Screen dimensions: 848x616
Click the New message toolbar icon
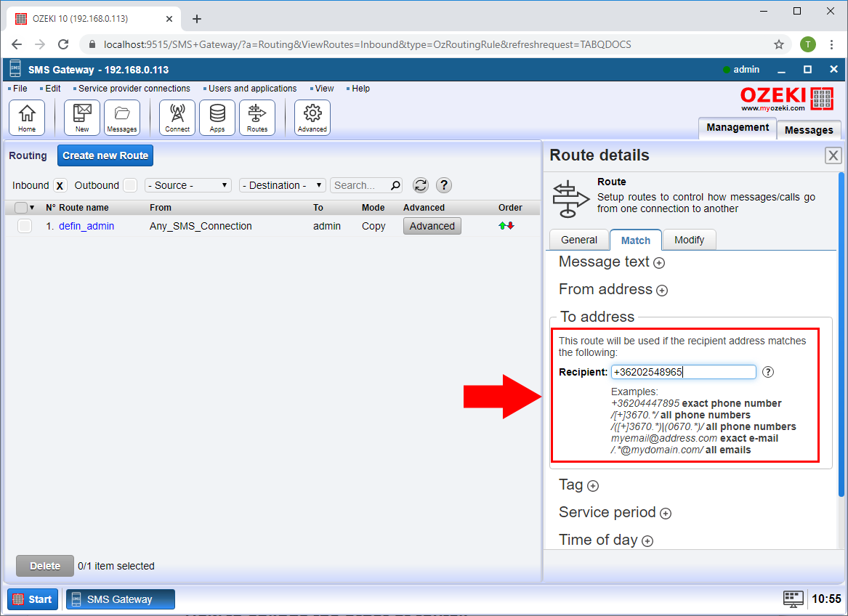tap(82, 118)
